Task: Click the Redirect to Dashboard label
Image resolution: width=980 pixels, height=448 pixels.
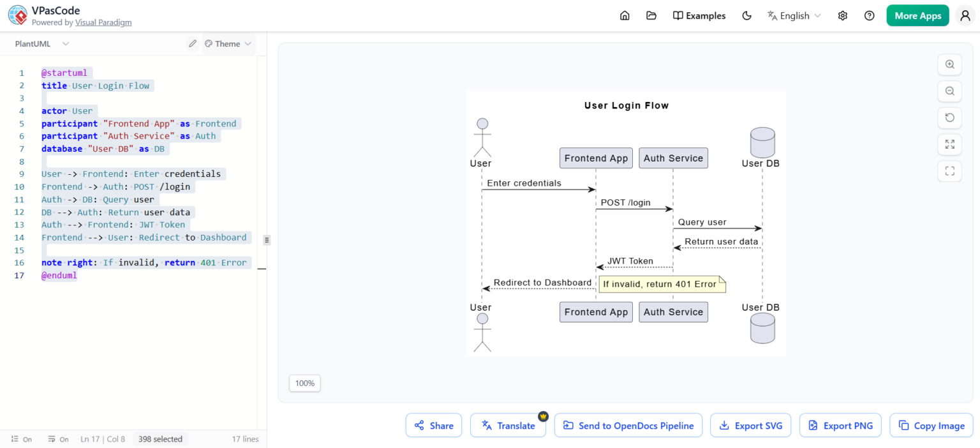Action: [542, 282]
